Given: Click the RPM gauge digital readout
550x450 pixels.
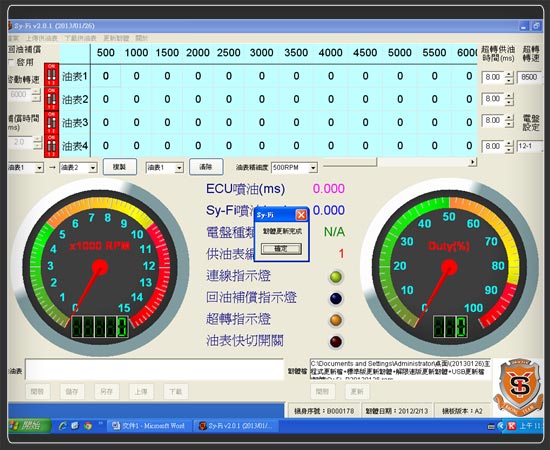Looking at the screenshot, I should pyautogui.click(x=100, y=327).
